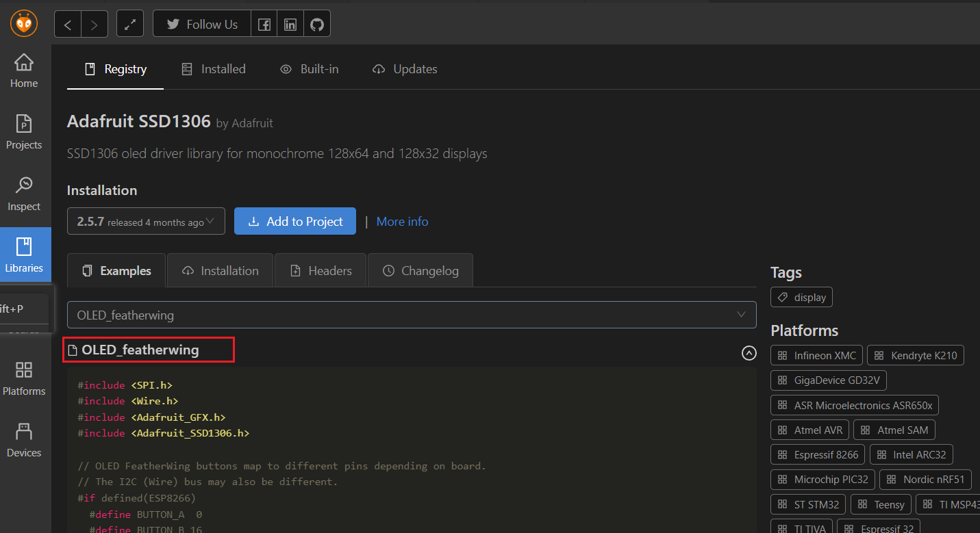Go back using the left arrow

click(68, 25)
